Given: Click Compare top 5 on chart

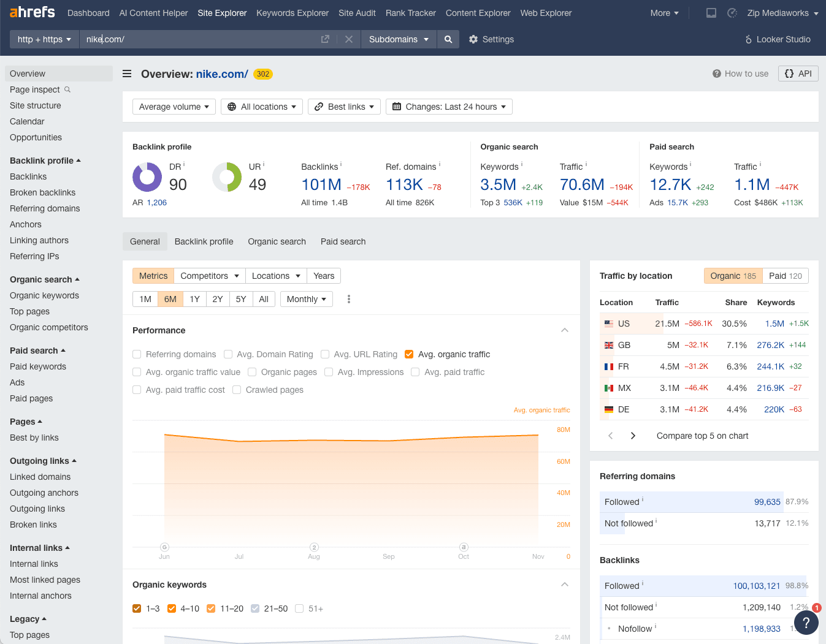Looking at the screenshot, I should point(703,436).
